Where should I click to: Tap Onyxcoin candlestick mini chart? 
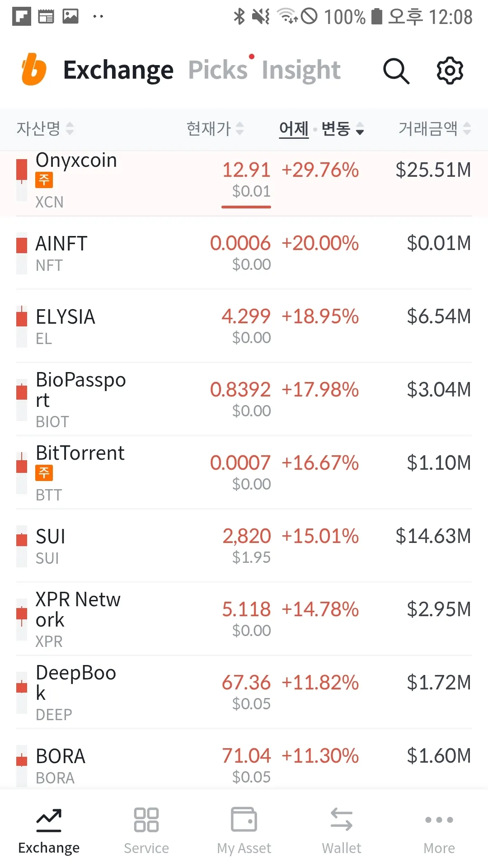tap(21, 180)
